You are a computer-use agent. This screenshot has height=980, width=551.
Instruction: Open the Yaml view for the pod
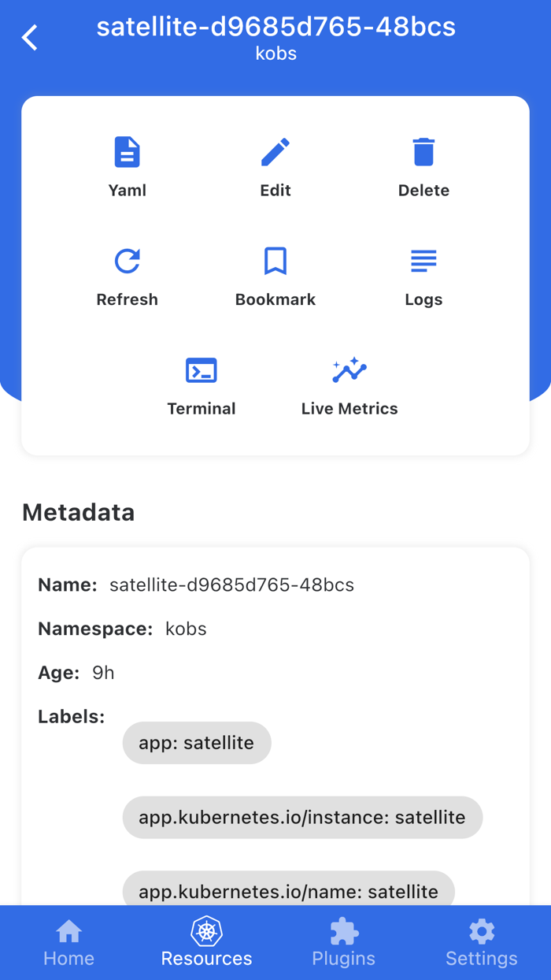[127, 163]
